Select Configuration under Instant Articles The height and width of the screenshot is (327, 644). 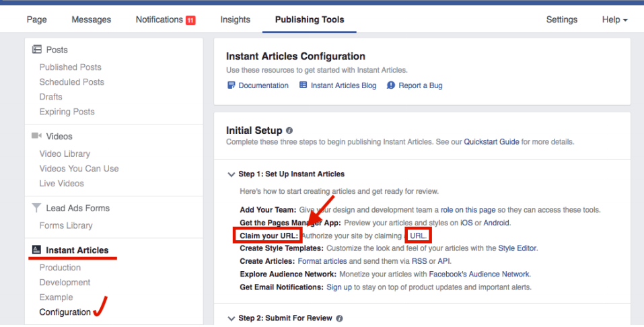[x=65, y=312]
